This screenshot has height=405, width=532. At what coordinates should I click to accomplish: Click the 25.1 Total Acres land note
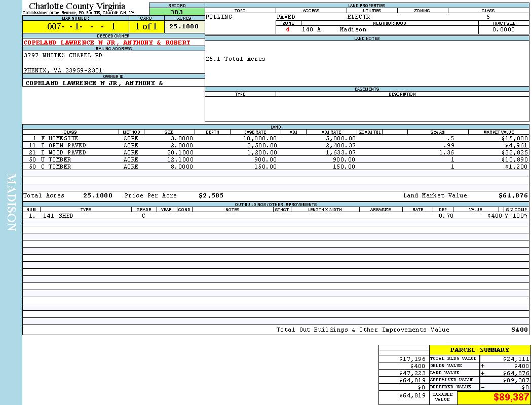pos(236,59)
